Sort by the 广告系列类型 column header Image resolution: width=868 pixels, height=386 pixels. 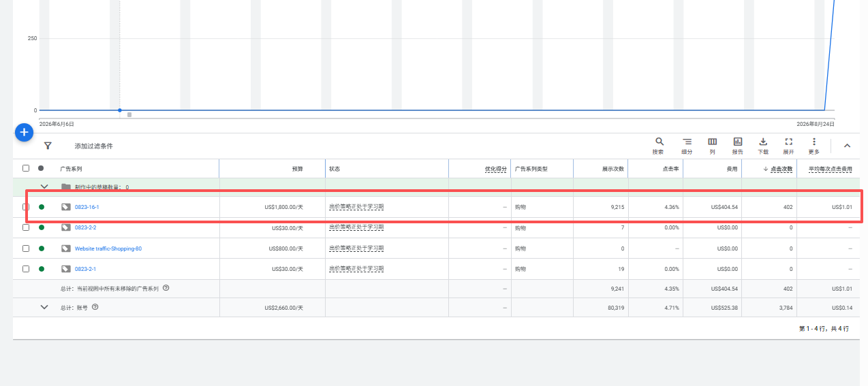531,169
